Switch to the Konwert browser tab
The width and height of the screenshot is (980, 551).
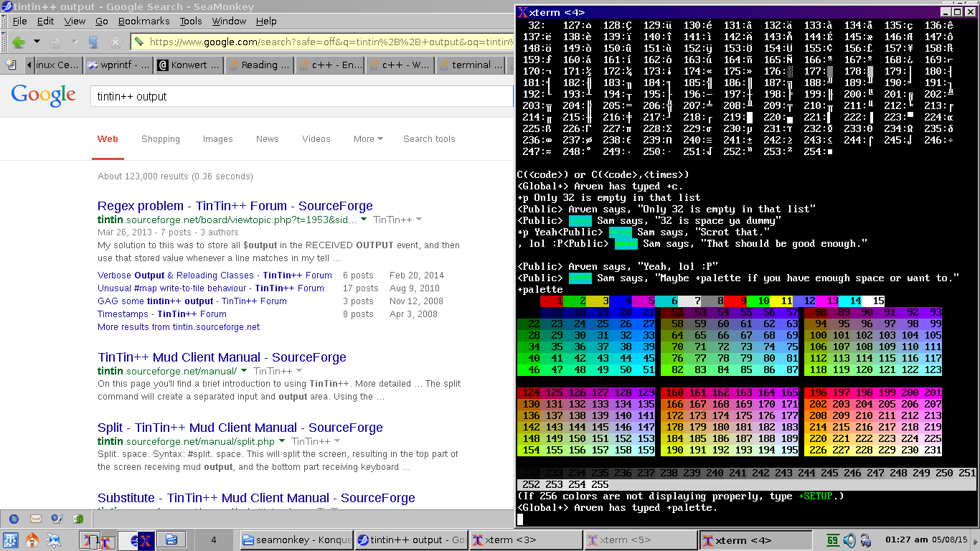[189, 65]
